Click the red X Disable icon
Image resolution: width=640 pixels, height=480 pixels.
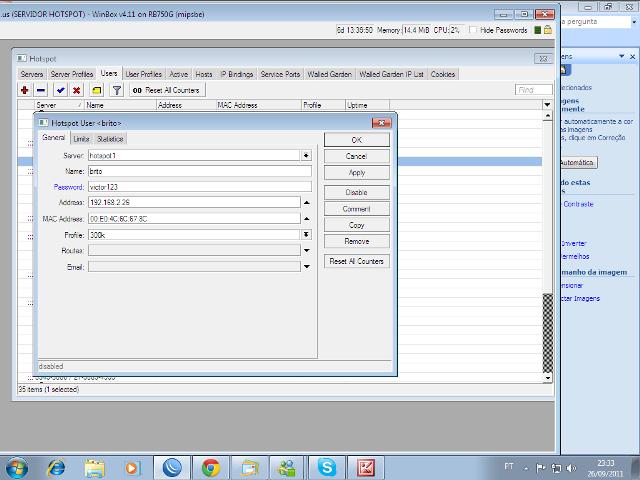pyautogui.click(x=76, y=90)
